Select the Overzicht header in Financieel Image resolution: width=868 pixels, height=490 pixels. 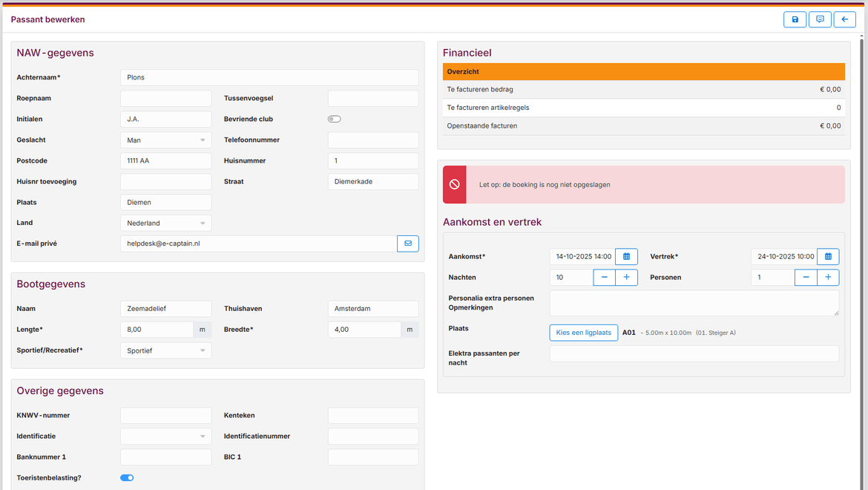click(x=643, y=71)
